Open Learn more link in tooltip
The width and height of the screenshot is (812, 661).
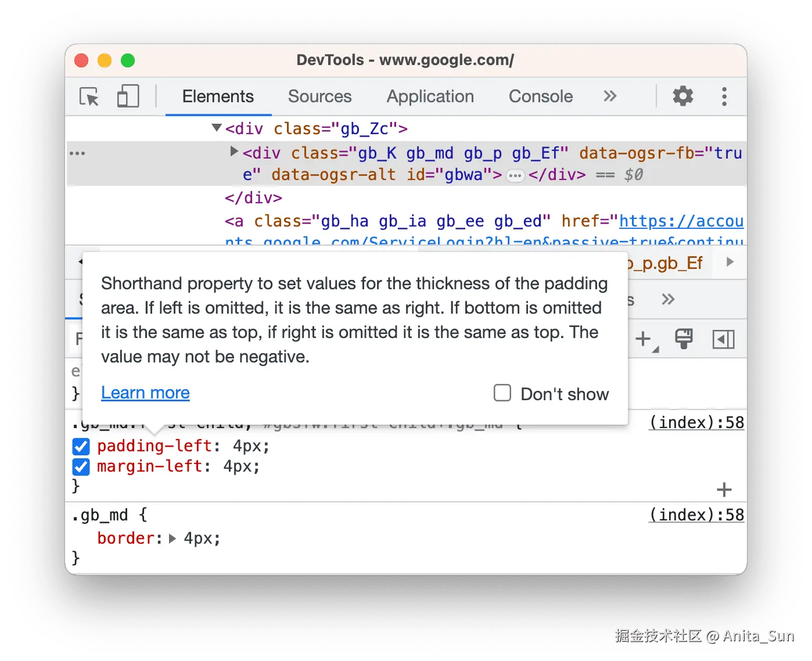coord(145,393)
